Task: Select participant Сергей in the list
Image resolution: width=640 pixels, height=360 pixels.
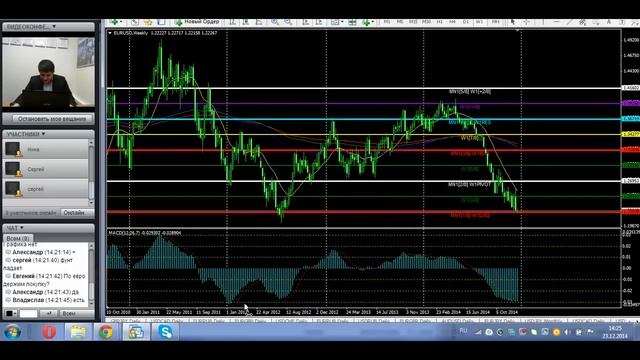Action: point(45,169)
